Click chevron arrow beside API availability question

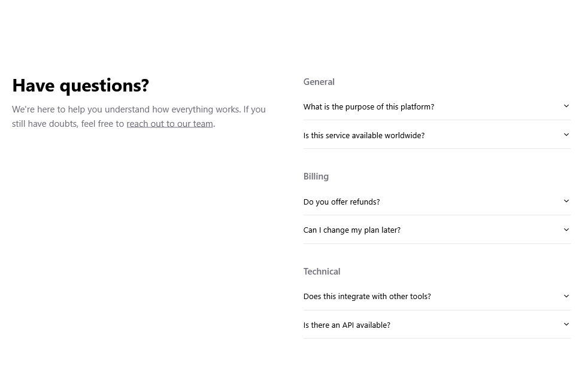566,324
